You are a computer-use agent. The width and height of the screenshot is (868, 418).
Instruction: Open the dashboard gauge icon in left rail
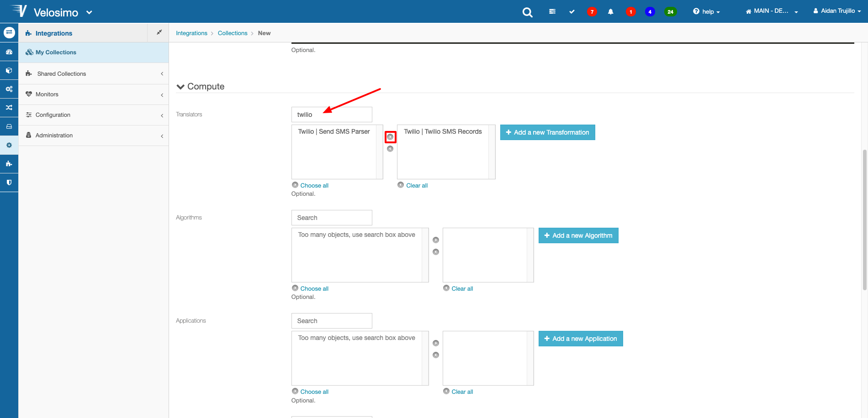click(9, 52)
